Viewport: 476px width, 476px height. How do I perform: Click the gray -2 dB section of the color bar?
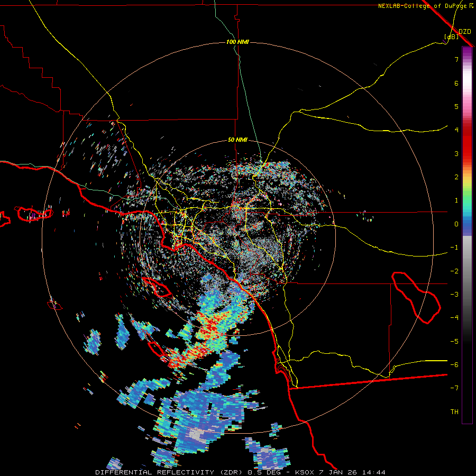click(x=467, y=271)
